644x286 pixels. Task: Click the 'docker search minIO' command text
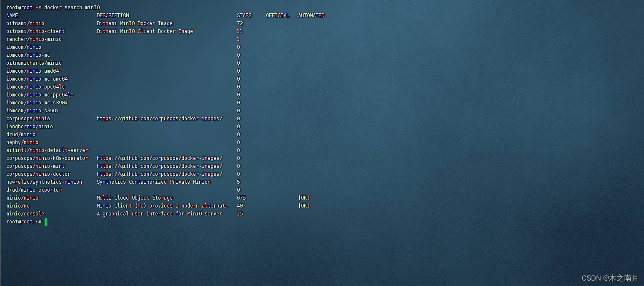coord(72,8)
